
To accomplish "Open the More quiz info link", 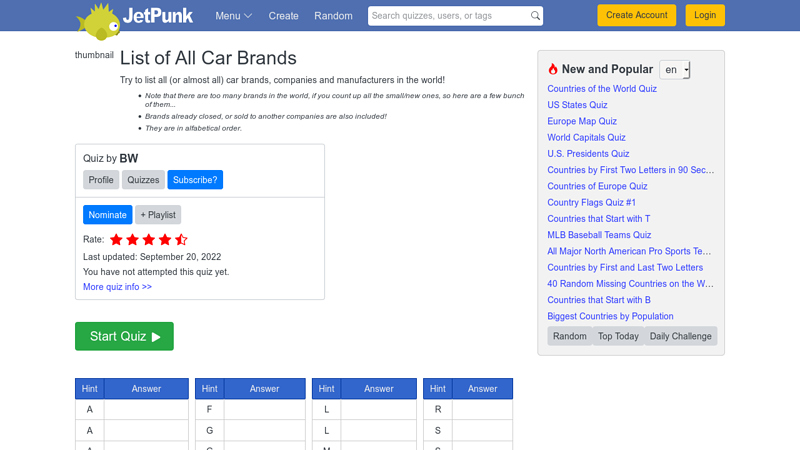I will pos(117,287).
